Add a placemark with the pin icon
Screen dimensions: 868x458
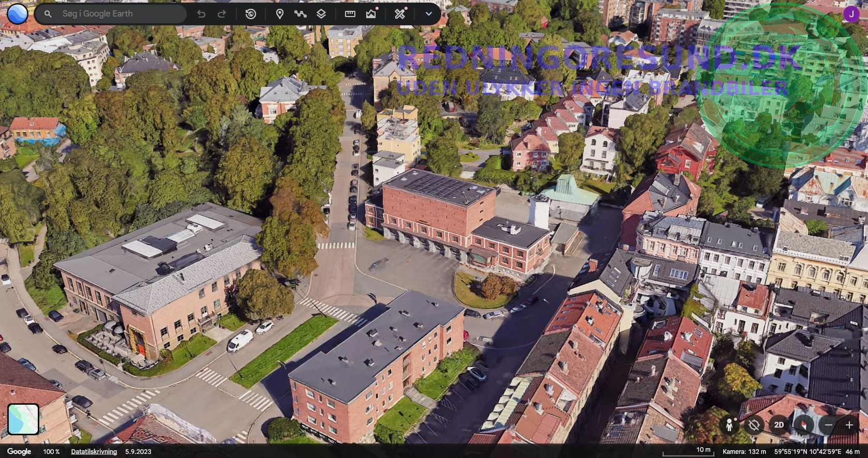280,14
